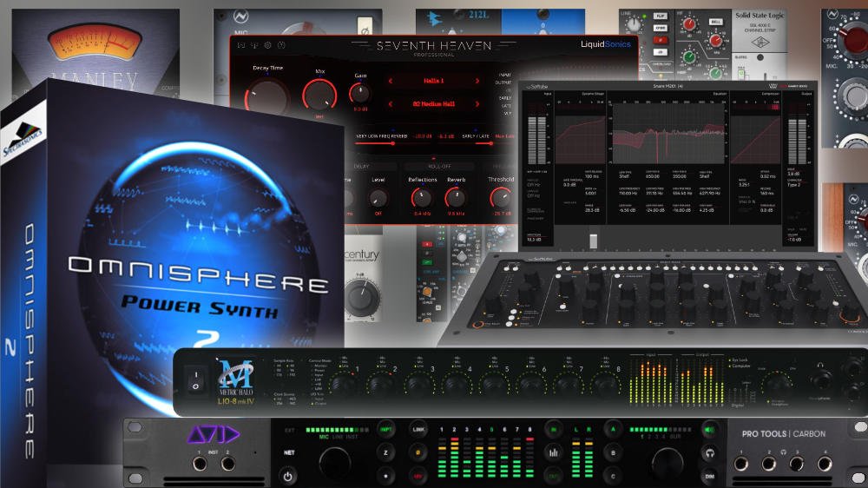This screenshot has height=488, width=868.
Task: Click the LiquidSonics logo
Action: [x=606, y=43]
